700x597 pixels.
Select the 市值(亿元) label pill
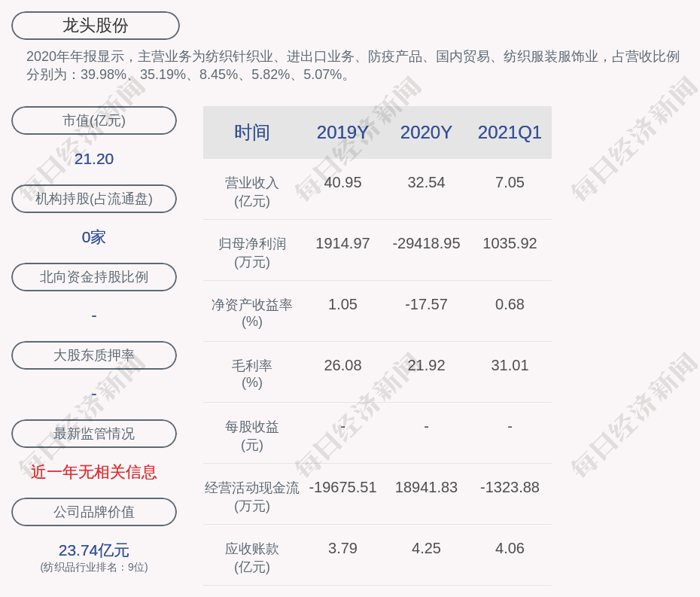point(94,120)
